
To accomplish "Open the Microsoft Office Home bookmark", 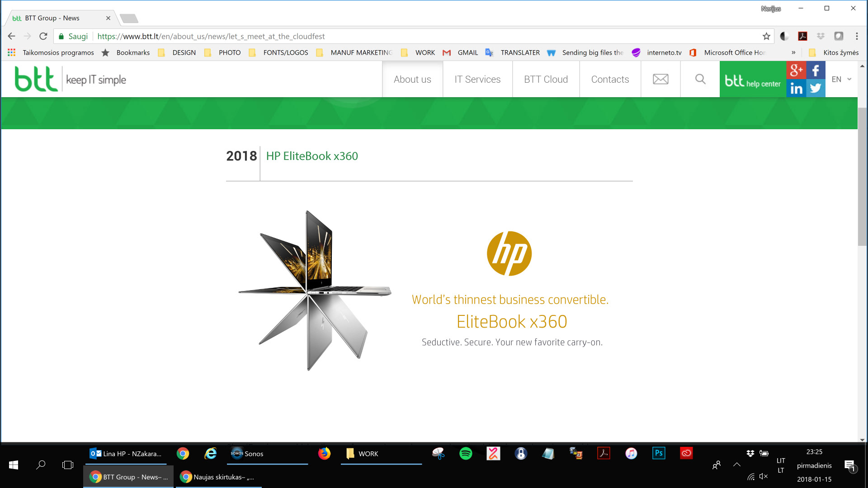I will [727, 52].
